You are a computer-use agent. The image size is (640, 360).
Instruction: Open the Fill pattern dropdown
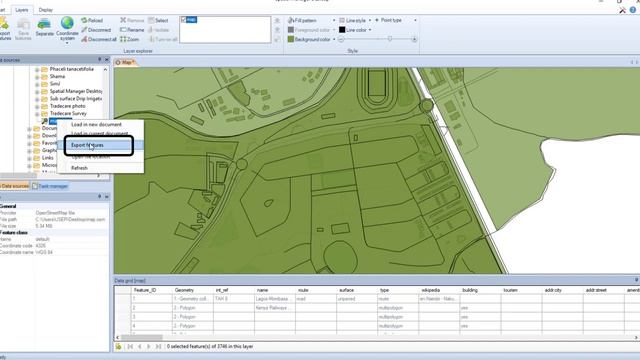(334, 20)
